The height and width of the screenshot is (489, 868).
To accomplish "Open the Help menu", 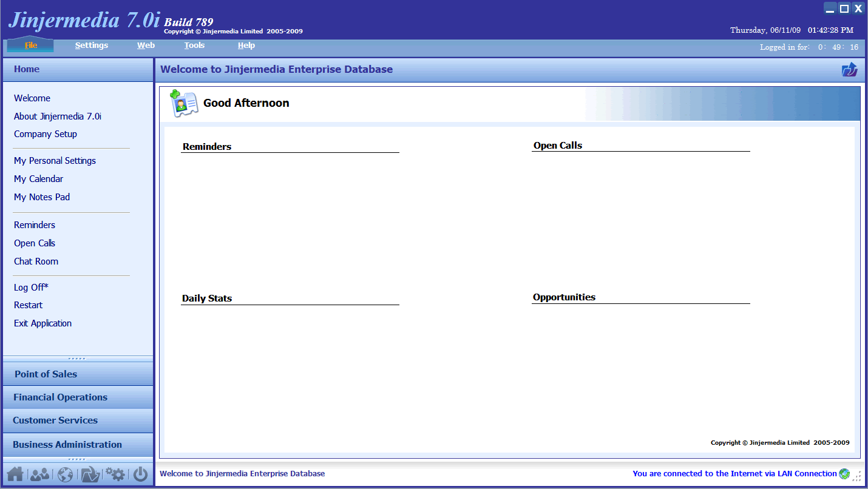I will [x=246, y=46].
